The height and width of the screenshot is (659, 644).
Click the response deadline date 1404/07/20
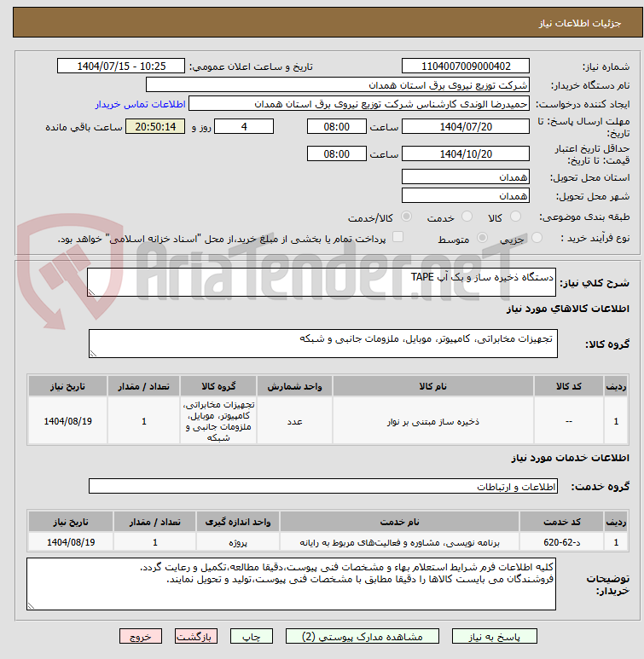pos(465,126)
